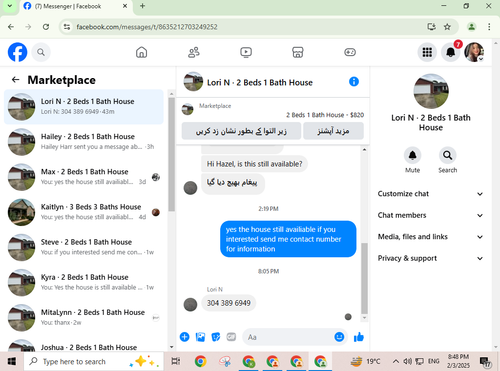
Task: Click the chat header Lori N title
Action: click(260, 83)
